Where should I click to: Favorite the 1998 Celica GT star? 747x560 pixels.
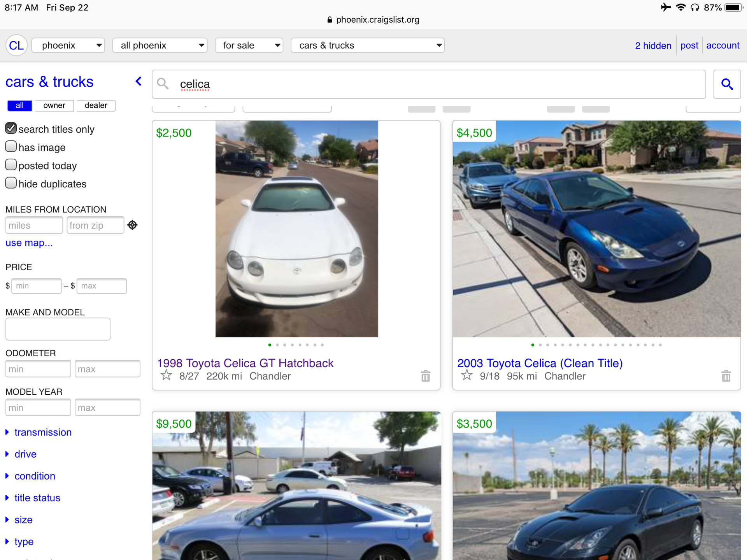click(166, 376)
